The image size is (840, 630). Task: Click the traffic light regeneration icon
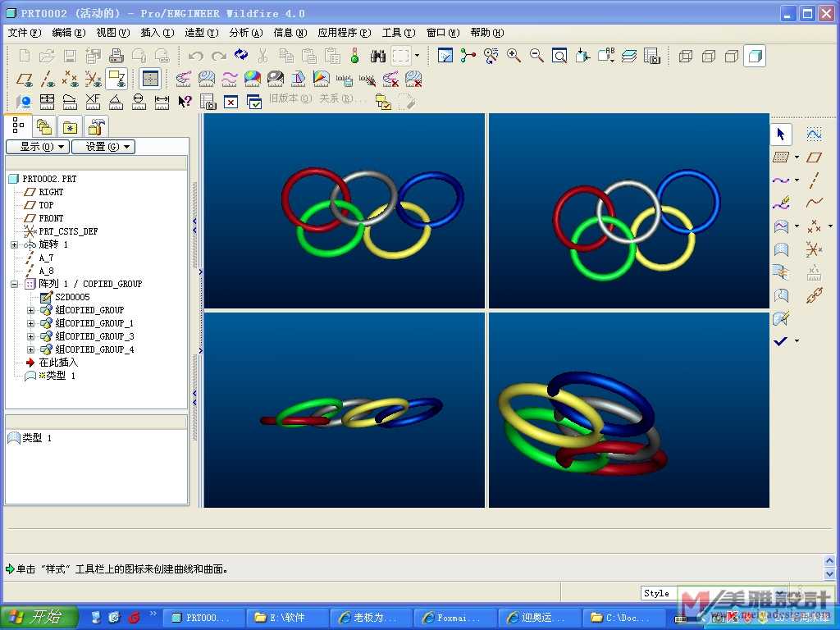point(354,56)
